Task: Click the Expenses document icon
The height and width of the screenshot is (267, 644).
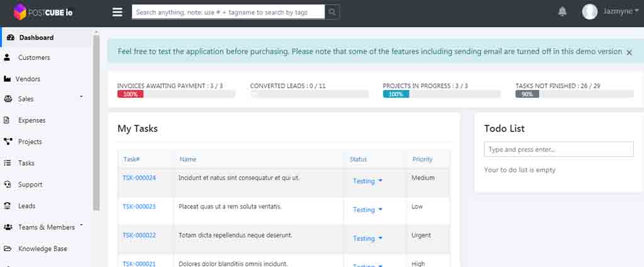Action: pos(6,120)
